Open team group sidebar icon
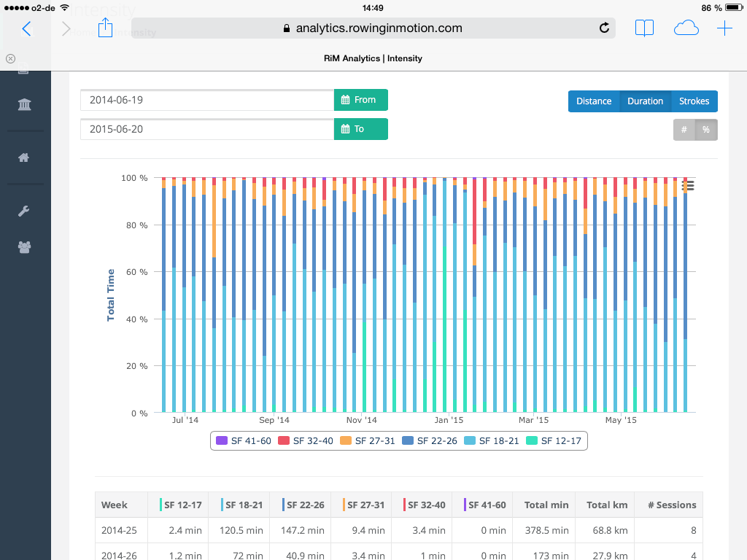 tap(24, 246)
